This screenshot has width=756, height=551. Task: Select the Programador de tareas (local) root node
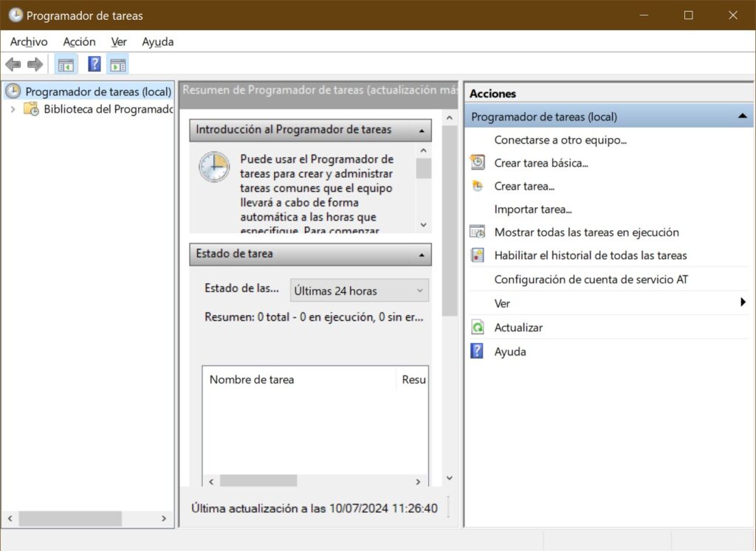coord(89,91)
